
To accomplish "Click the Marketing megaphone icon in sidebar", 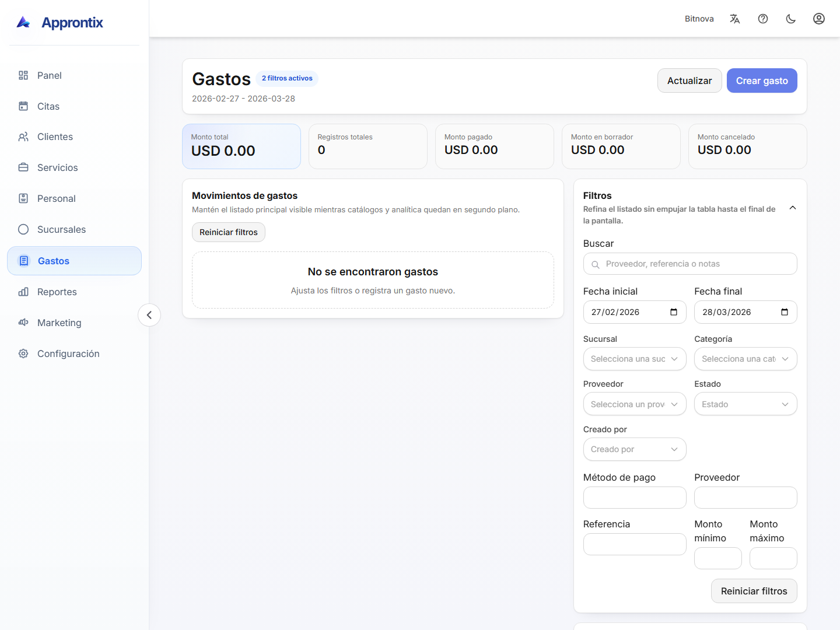I will [23, 323].
